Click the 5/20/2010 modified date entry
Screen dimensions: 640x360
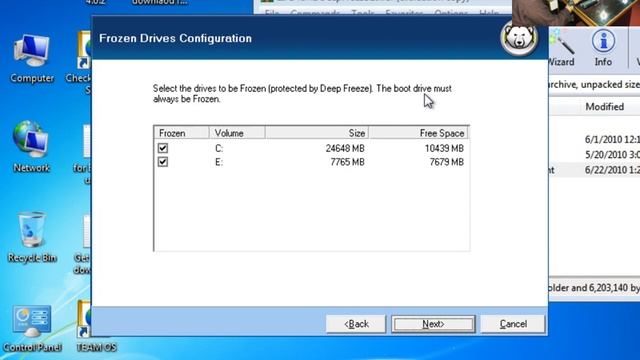[612, 155]
